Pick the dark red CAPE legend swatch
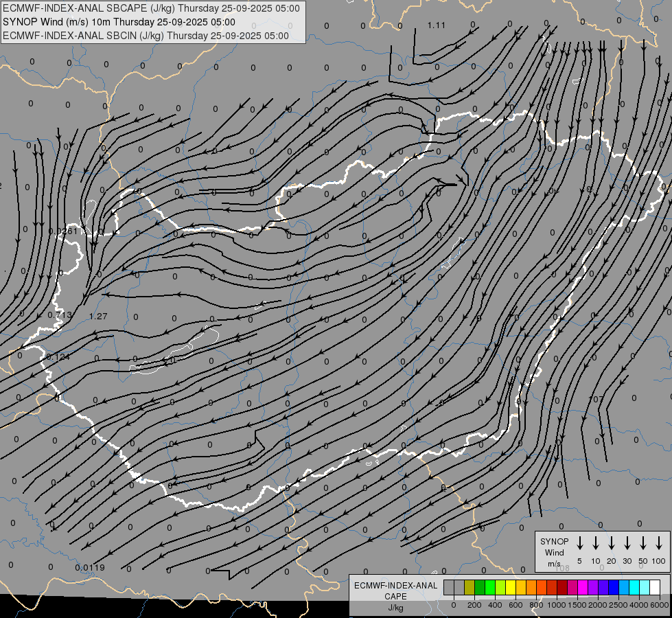672x618 pixels. click(x=563, y=587)
